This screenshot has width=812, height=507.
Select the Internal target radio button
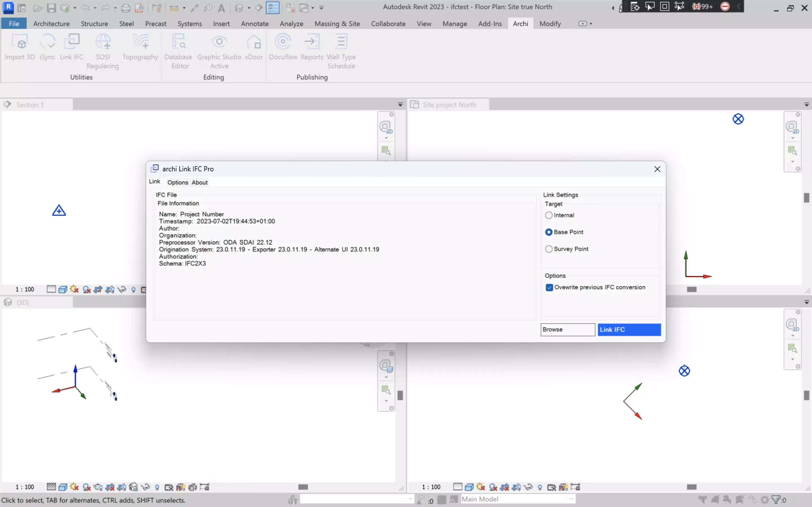pos(549,215)
